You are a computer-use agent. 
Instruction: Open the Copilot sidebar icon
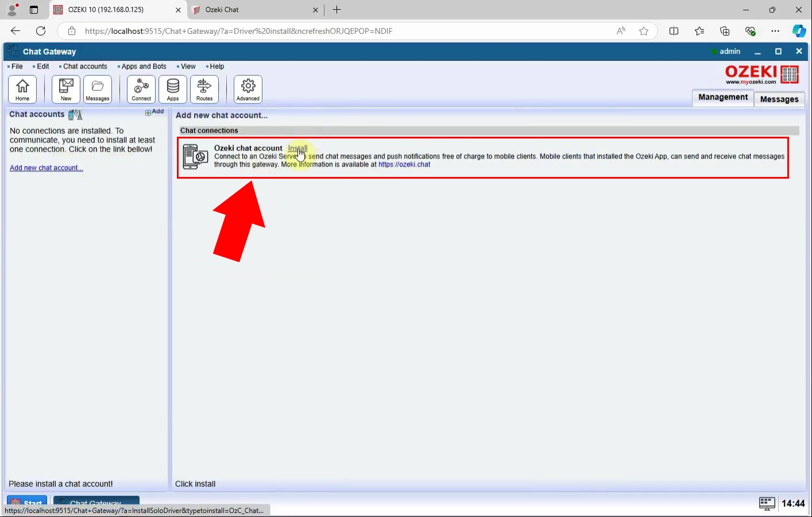(799, 31)
